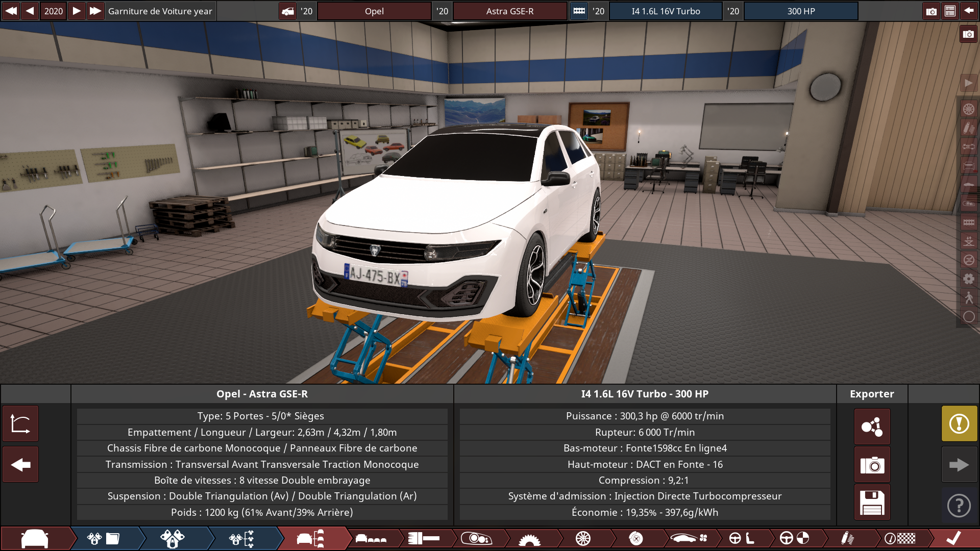Toggle car front view in side toolbar

click(x=968, y=165)
